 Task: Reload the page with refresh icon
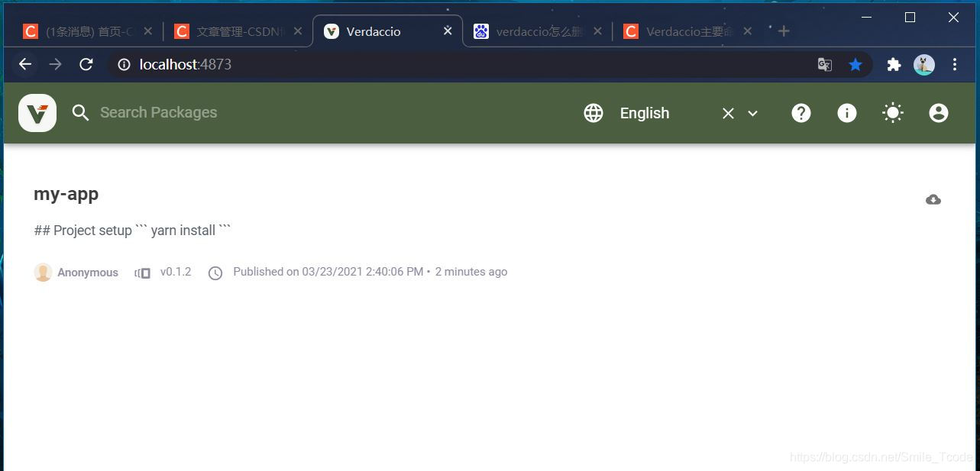[86, 65]
